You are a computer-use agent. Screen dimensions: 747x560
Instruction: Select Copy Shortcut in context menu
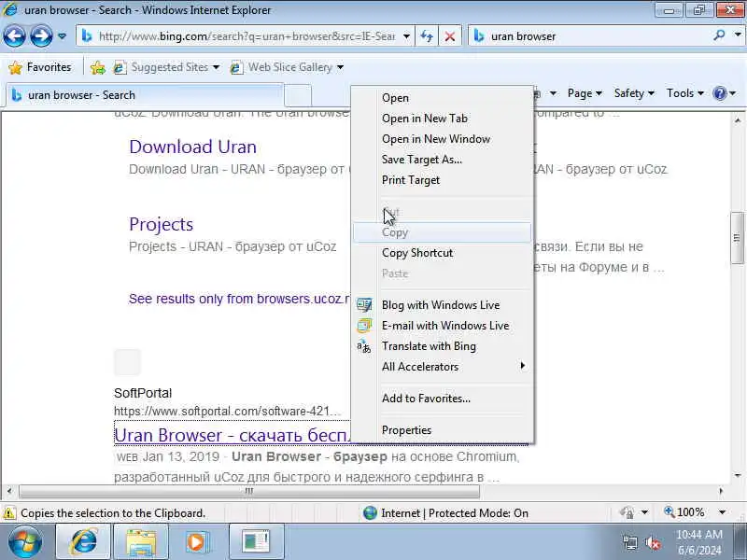click(442, 253)
